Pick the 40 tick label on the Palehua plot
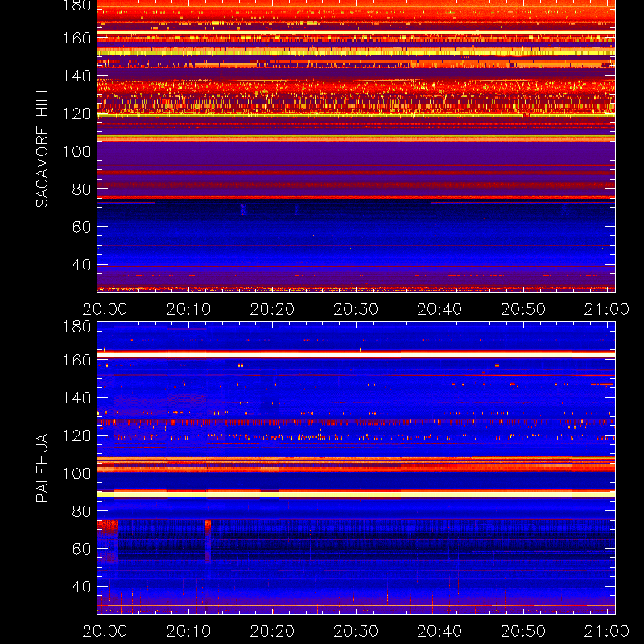Viewport: 644px width, 644px height. (x=81, y=587)
